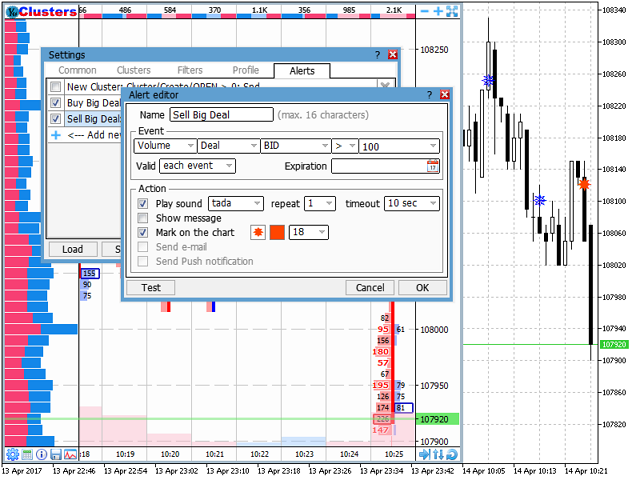Enable the Show message checkbox
The width and height of the screenshot is (640, 480).
click(x=142, y=218)
